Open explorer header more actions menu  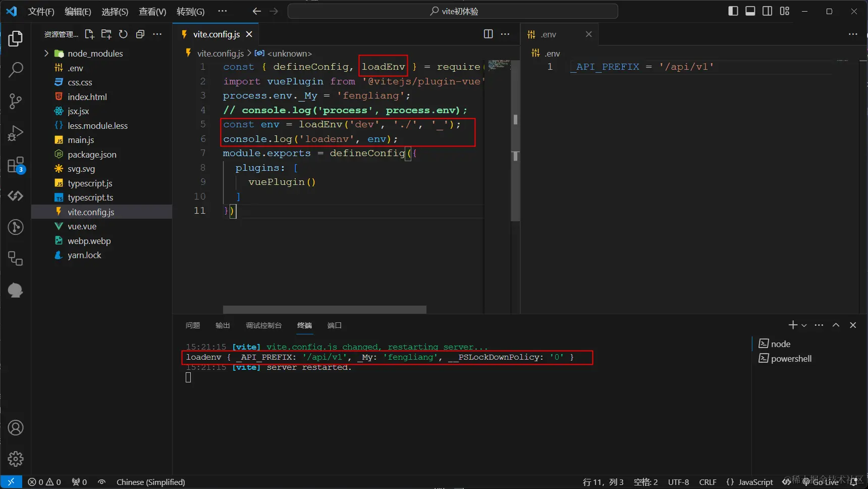pos(157,34)
